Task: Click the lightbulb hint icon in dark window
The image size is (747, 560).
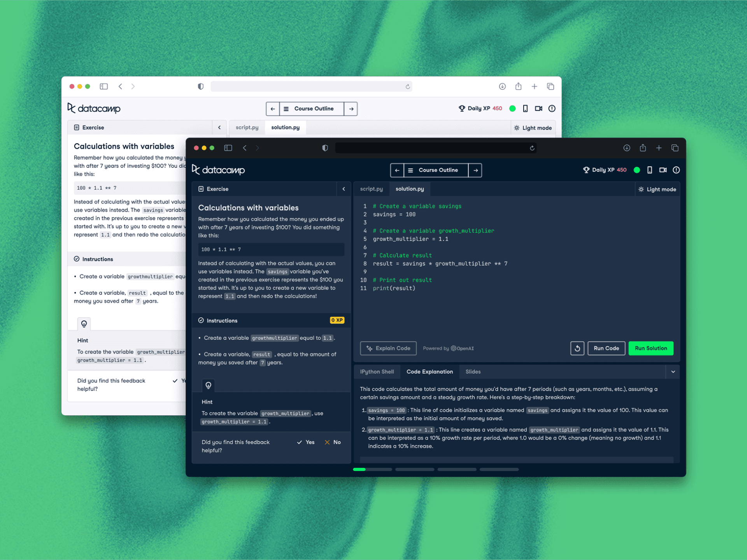Action: point(209,385)
